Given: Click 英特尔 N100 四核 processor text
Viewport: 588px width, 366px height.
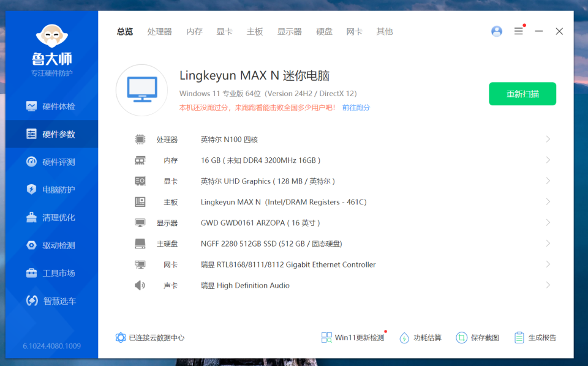Looking at the screenshot, I should (229, 140).
